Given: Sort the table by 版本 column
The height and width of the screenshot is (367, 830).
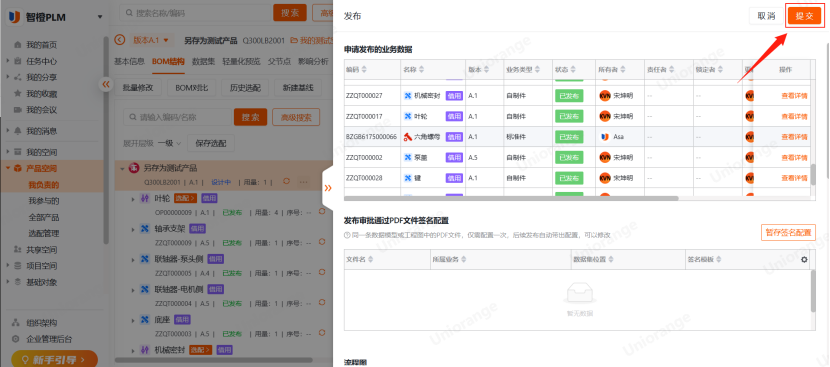Looking at the screenshot, I should tap(485, 69).
